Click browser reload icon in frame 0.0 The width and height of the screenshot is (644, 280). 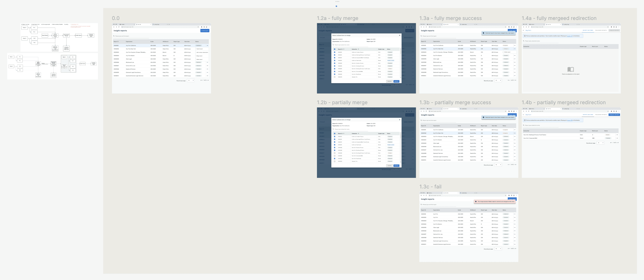119,27
